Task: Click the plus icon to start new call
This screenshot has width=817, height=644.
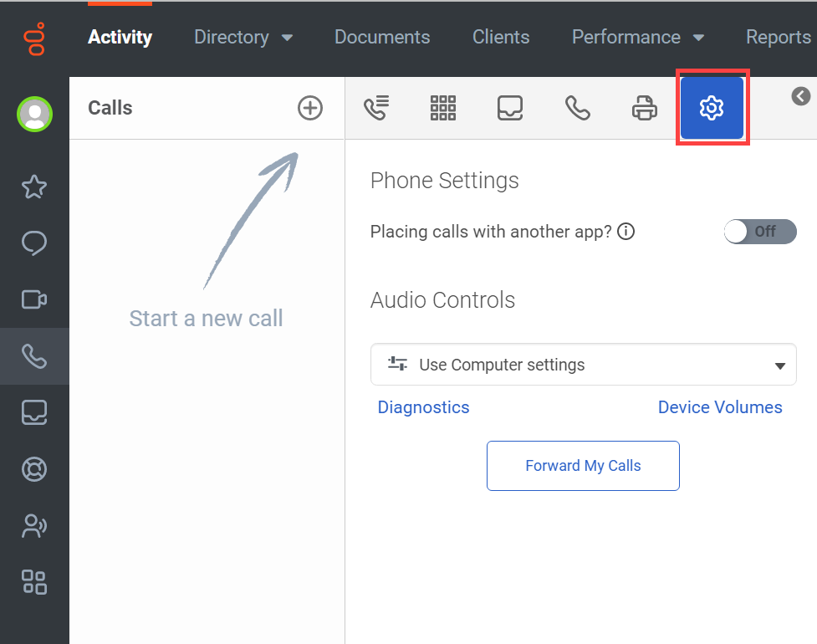Action: (x=310, y=108)
